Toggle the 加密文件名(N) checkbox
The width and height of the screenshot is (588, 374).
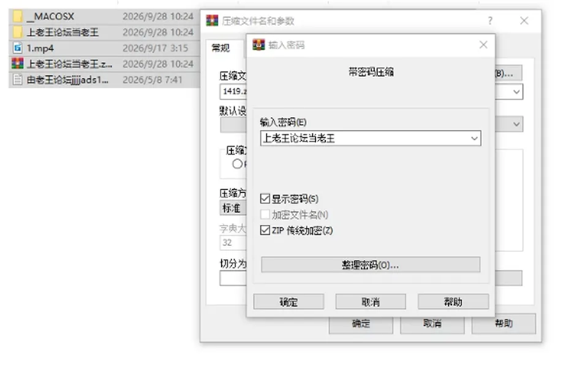pyautogui.click(x=265, y=215)
